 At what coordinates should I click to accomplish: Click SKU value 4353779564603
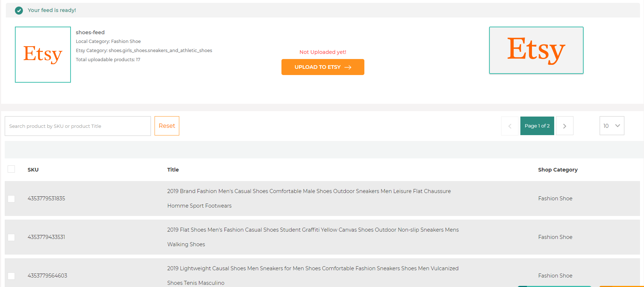[48, 276]
